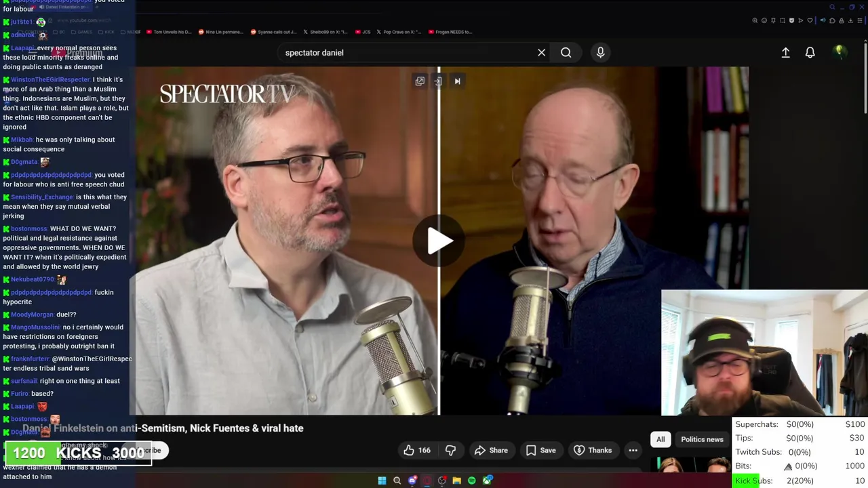Click the 'Kick Subs:' goal row label
This screenshot has width=868, height=488.
click(754, 481)
